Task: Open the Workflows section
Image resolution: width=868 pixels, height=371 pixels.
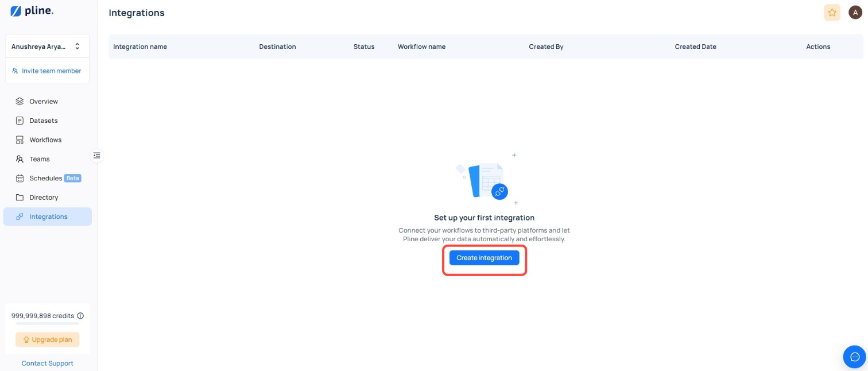Action: tap(45, 140)
